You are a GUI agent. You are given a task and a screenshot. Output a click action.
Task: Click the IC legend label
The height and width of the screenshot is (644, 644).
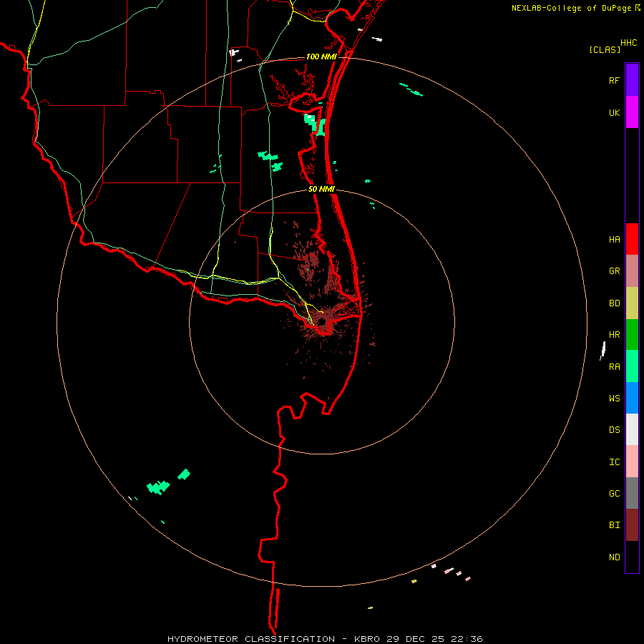[x=614, y=462]
